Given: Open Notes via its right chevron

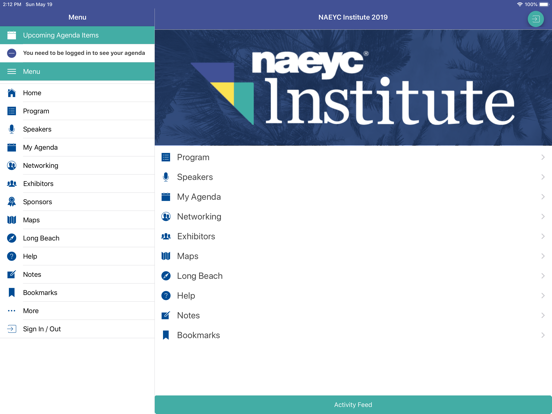Looking at the screenshot, I should click(543, 315).
